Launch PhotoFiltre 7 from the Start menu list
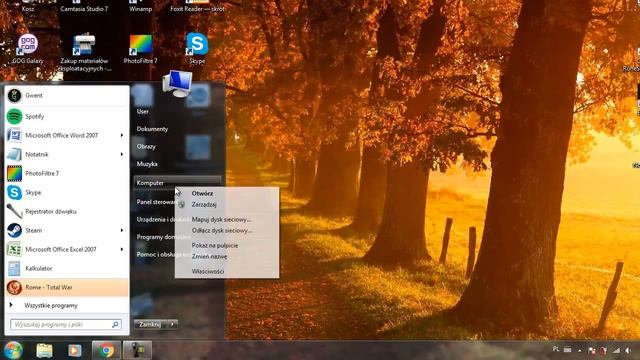The width and height of the screenshot is (640, 360). [67, 173]
